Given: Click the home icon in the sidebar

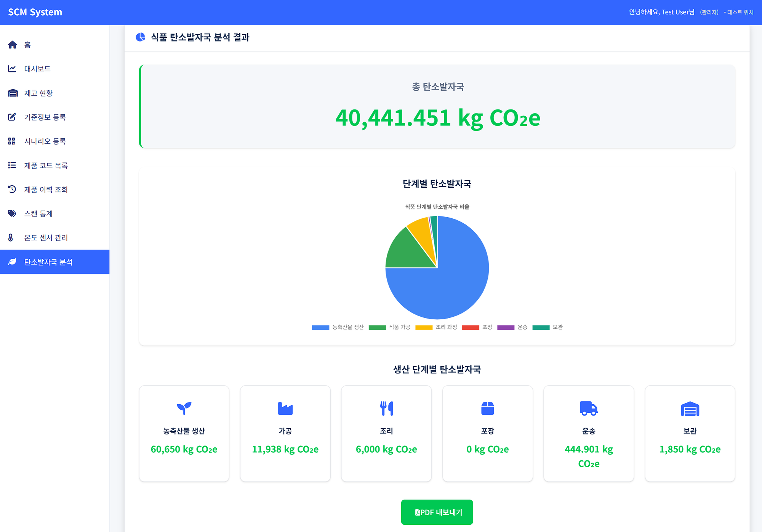Looking at the screenshot, I should coord(13,45).
